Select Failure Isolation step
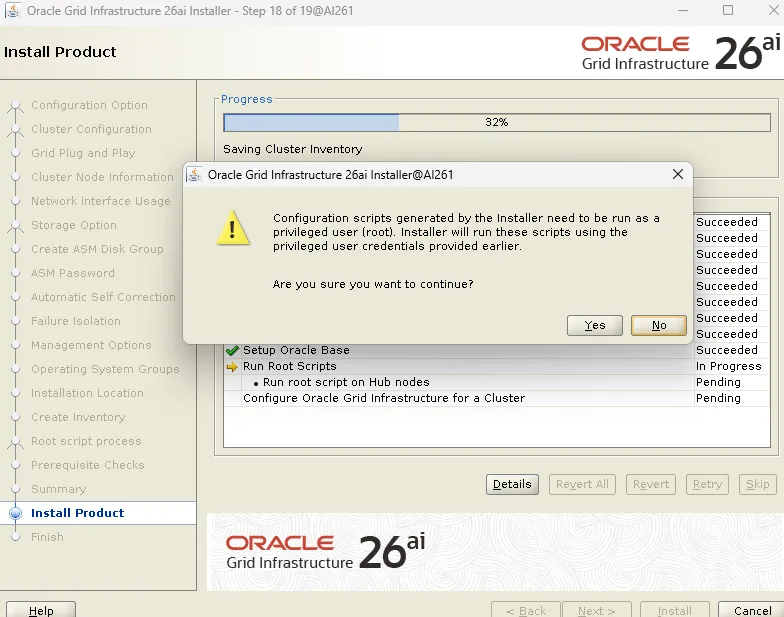This screenshot has height=617, width=784. pyautogui.click(x=76, y=321)
